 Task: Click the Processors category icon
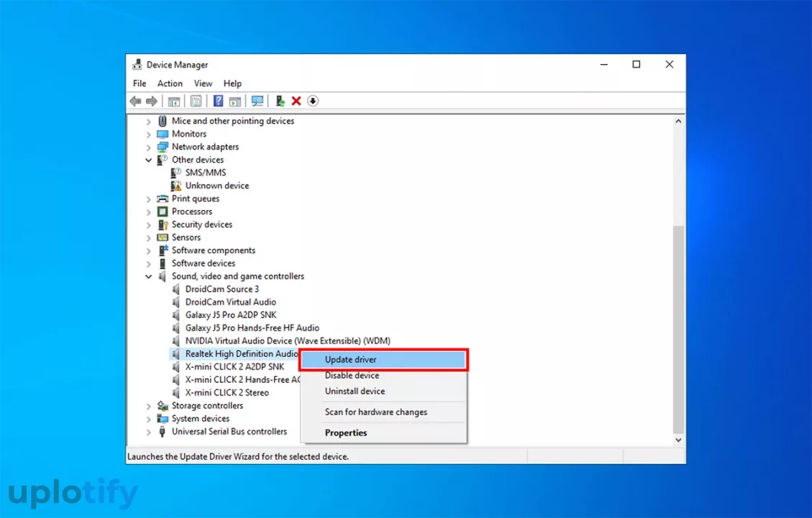pyautogui.click(x=163, y=212)
